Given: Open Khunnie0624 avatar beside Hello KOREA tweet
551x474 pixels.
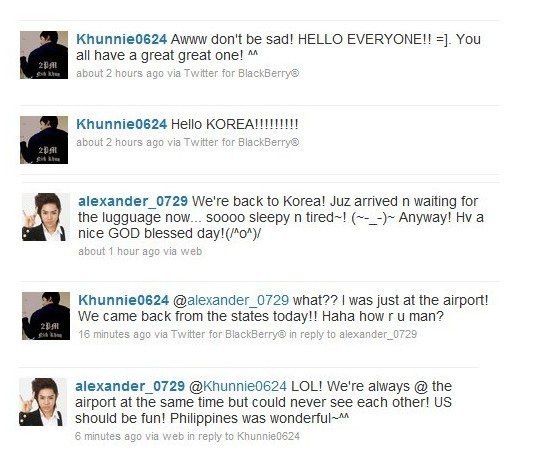Looking at the screenshot, I should pyautogui.click(x=44, y=140).
